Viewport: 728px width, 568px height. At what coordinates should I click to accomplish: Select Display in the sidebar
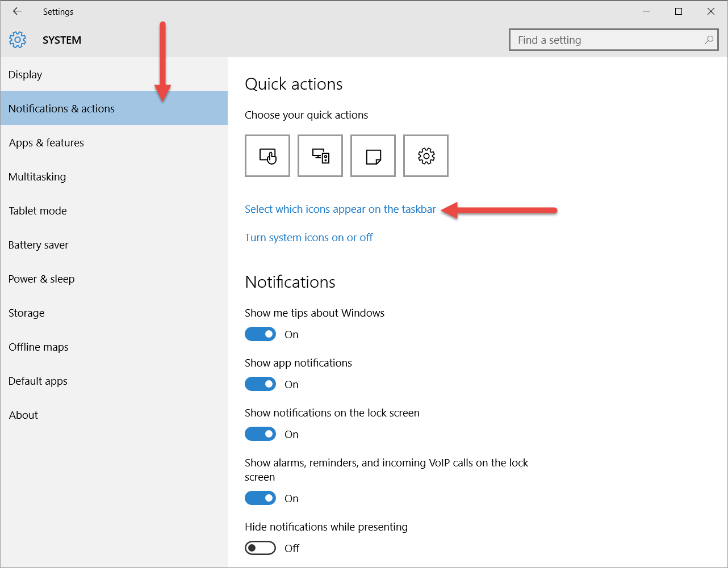[25, 74]
